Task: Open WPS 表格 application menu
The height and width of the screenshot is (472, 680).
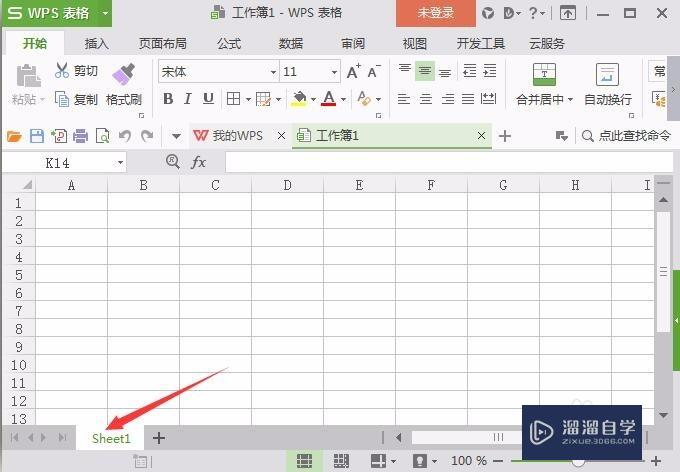Action: tap(56, 13)
